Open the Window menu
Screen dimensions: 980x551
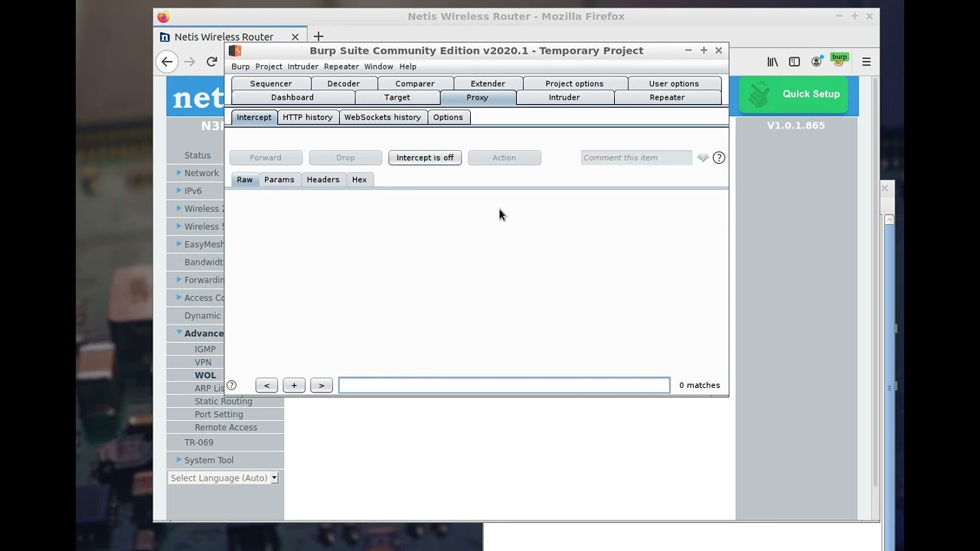pos(378,67)
